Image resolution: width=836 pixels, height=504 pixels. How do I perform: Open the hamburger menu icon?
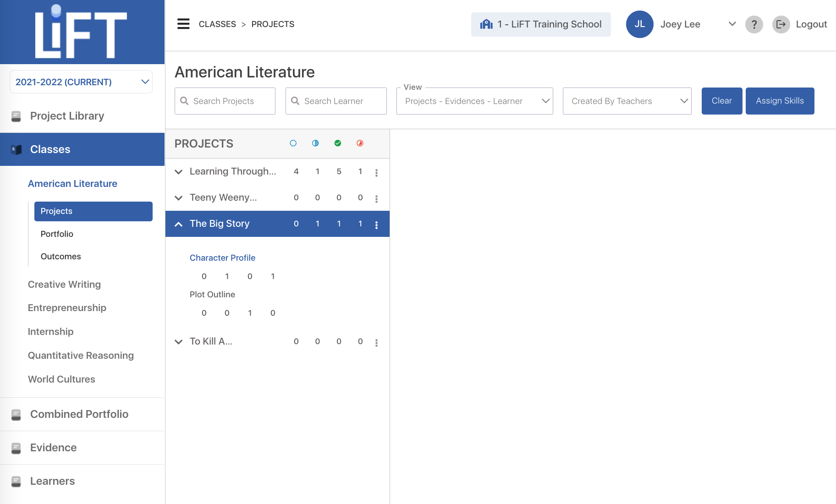(x=183, y=24)
